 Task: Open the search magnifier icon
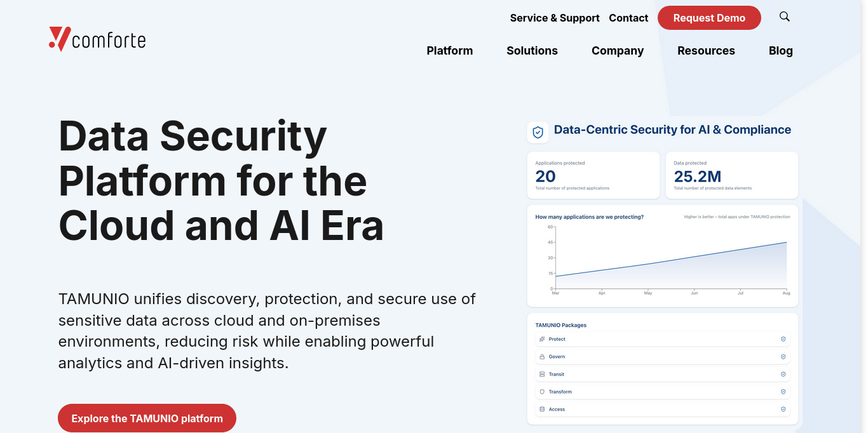pos(785,17)
